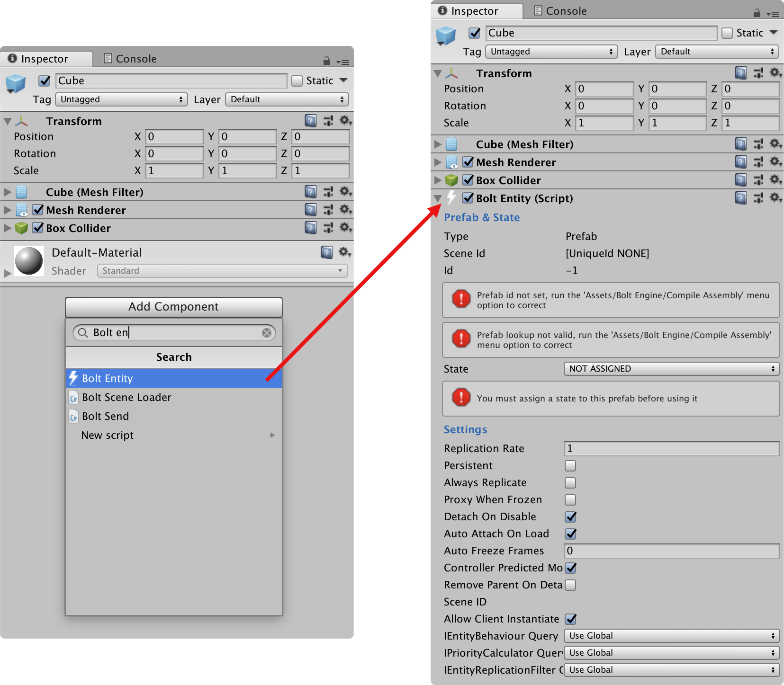Disable the Bolt Entity (Script) component

468,198
